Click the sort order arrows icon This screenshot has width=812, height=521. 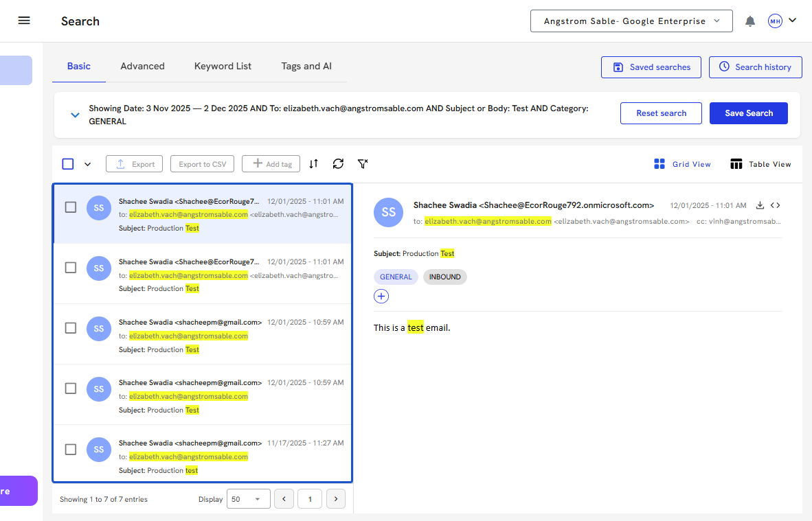[313, 164]
